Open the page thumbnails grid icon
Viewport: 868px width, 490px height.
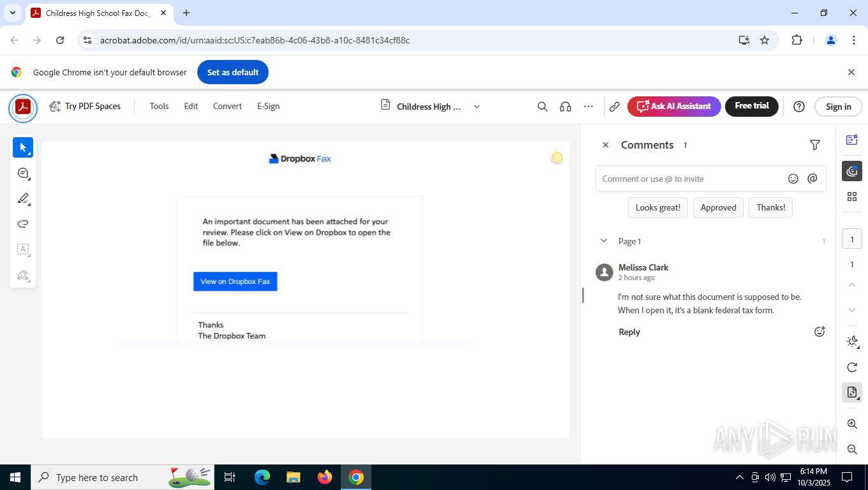(852, 197)
